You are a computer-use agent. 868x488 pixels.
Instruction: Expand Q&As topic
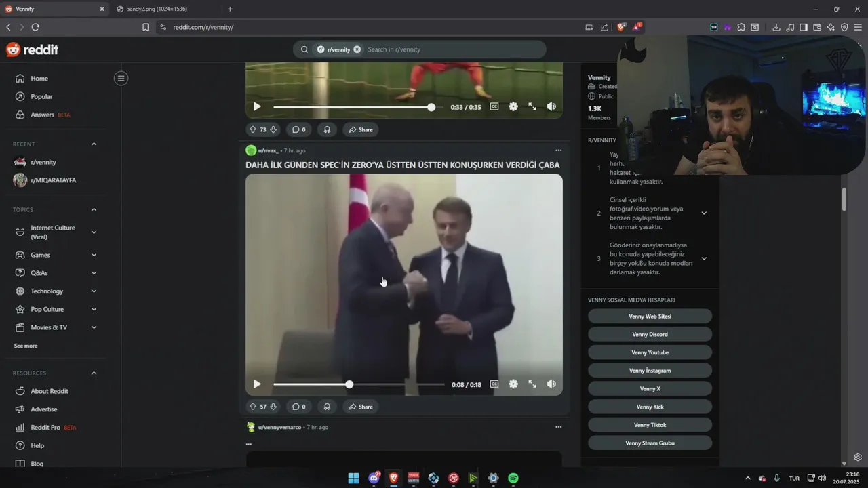click(x=94, y=273)
